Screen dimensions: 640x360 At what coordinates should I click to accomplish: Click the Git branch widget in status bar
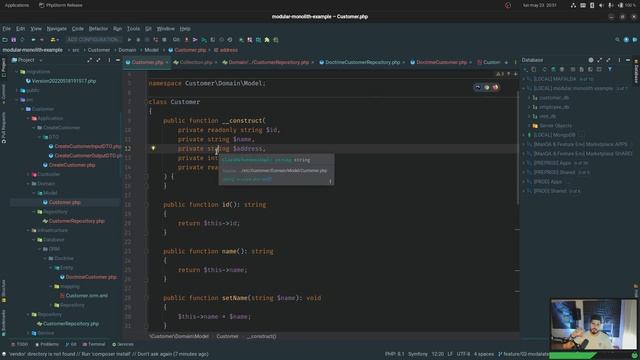coord(524,354)
